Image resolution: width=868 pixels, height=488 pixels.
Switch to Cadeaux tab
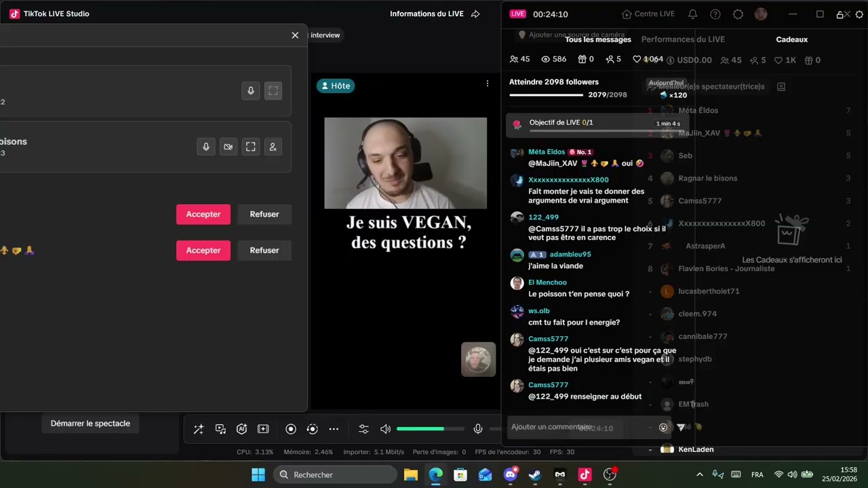(x=792, y=39)
